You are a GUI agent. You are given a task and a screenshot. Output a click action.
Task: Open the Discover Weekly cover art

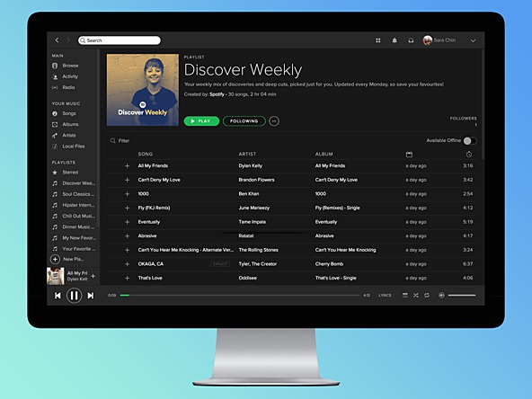click(x=143, y=90)
